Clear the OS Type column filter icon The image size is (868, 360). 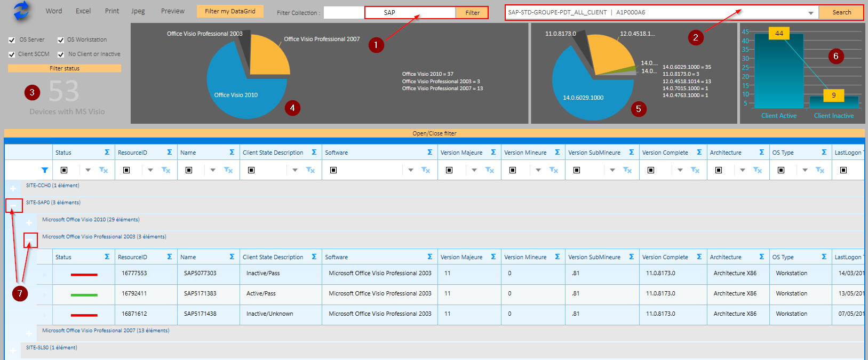point(820,170)
